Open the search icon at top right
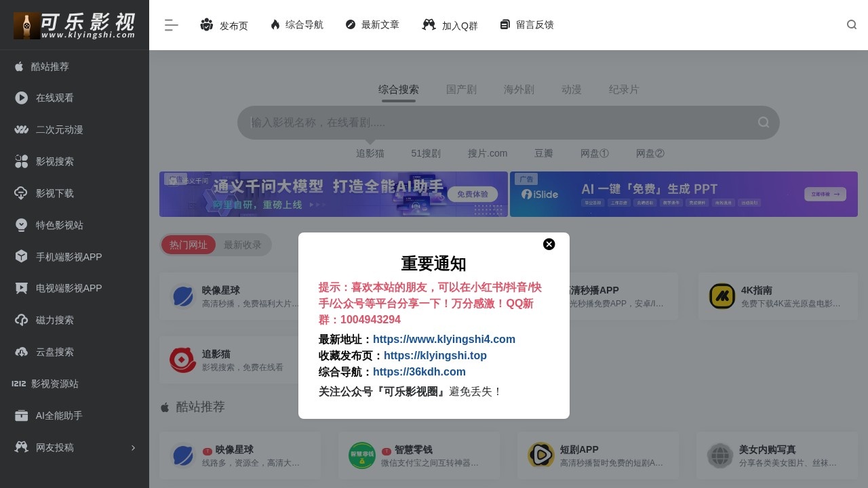The image size is (868, 488). tap(852, 24)
